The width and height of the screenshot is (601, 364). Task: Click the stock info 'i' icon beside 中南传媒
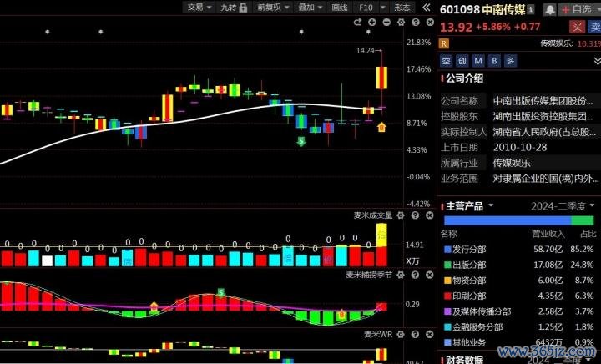tap(531, 9)
